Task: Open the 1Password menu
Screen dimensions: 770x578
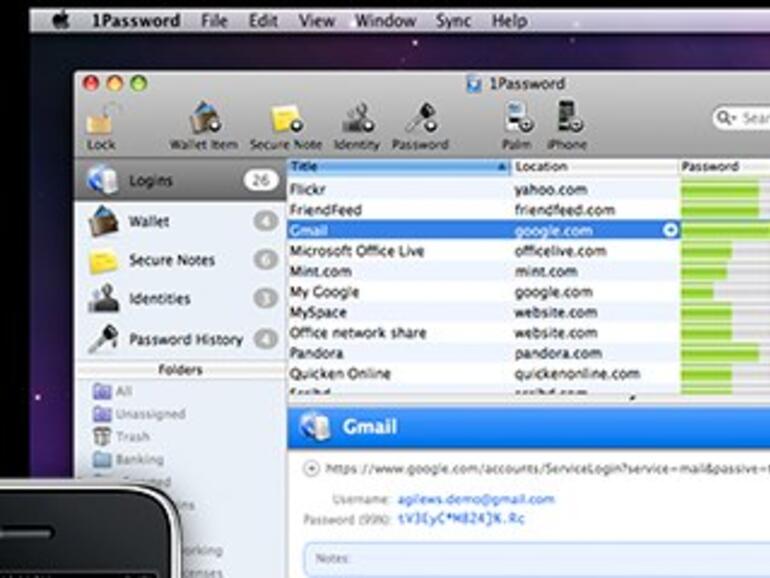Action: click(136, 21)
